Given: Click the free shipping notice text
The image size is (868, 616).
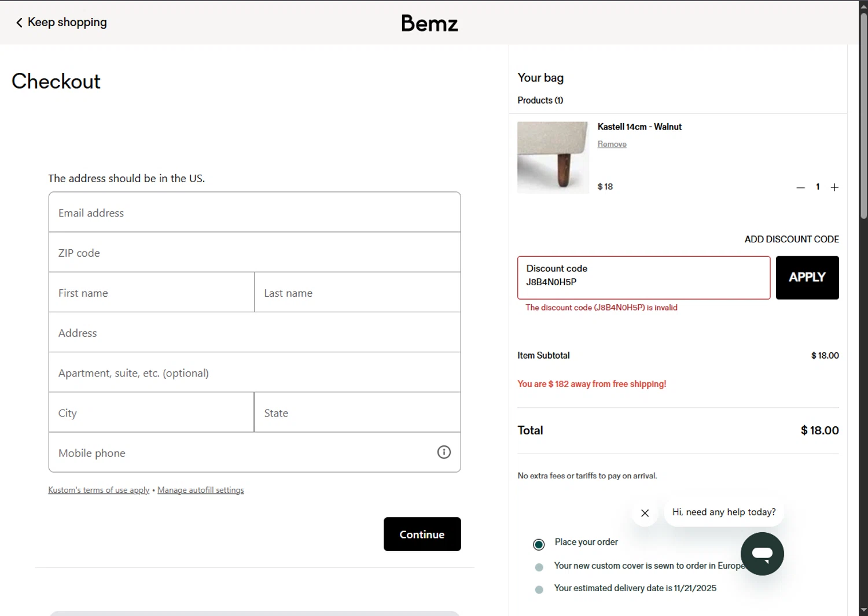Looking at the screenshot, I should [x=591, y=384].
